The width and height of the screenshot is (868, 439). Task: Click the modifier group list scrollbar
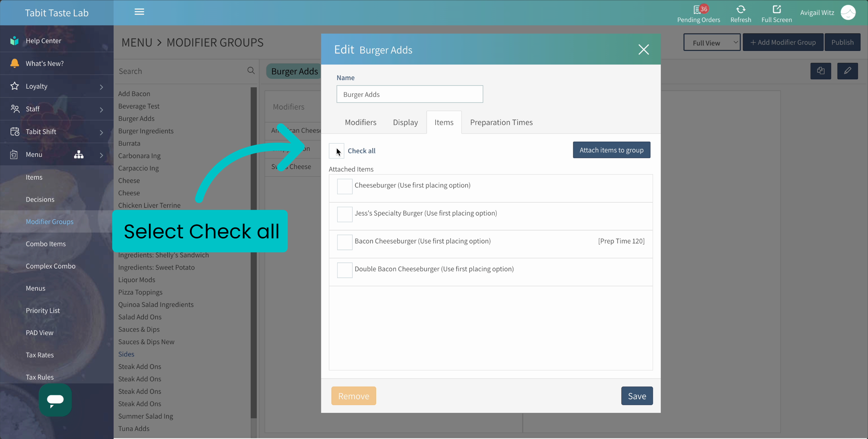(x=253, y=253)
